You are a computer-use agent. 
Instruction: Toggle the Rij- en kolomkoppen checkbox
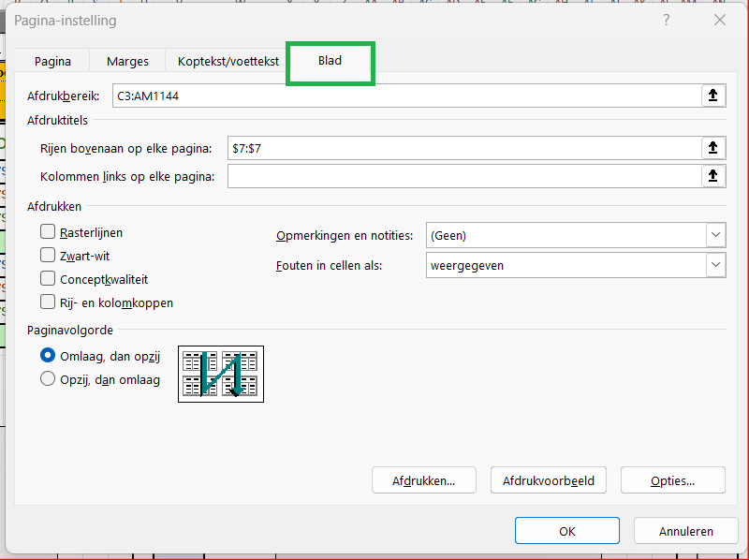coord(48,302)
